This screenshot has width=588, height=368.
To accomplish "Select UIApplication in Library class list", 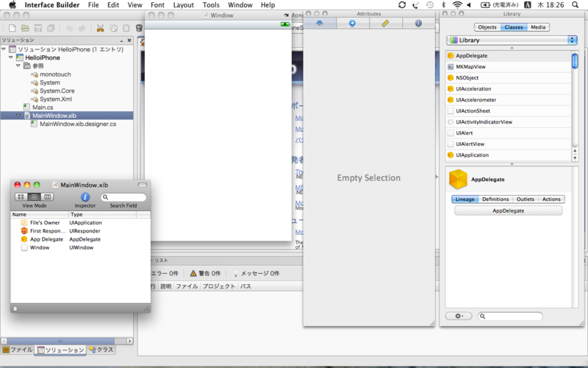I will coord(509,155).
